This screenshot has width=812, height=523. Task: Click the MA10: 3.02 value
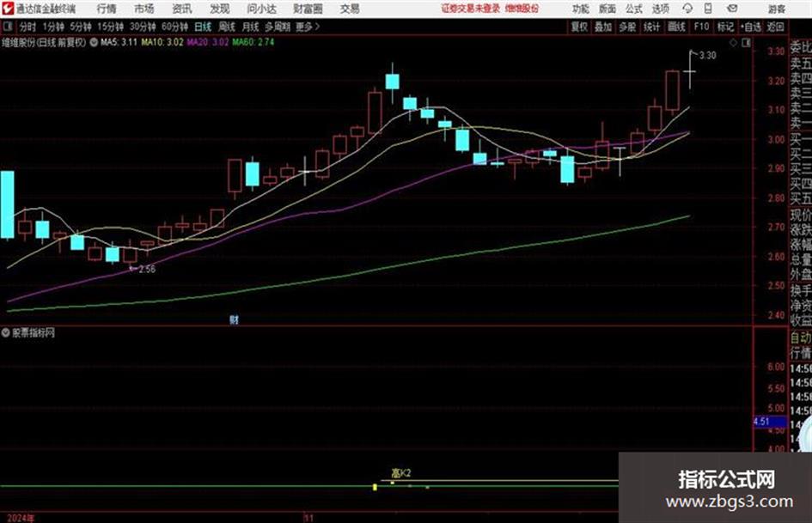coord(162,42)
